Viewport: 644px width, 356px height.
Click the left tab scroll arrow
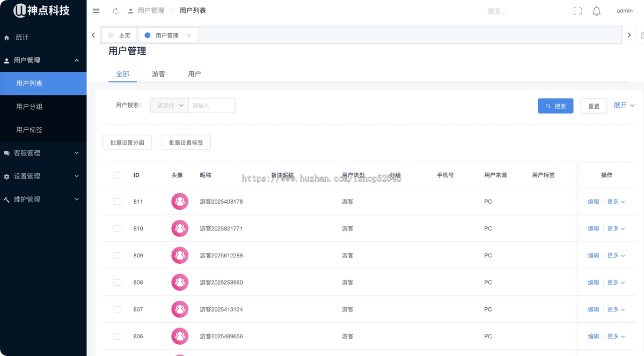pos(93,35)
